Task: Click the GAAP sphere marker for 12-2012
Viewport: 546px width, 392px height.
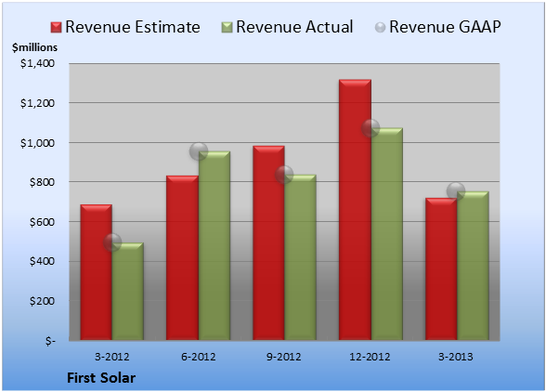Action: (x=370, y=128)
